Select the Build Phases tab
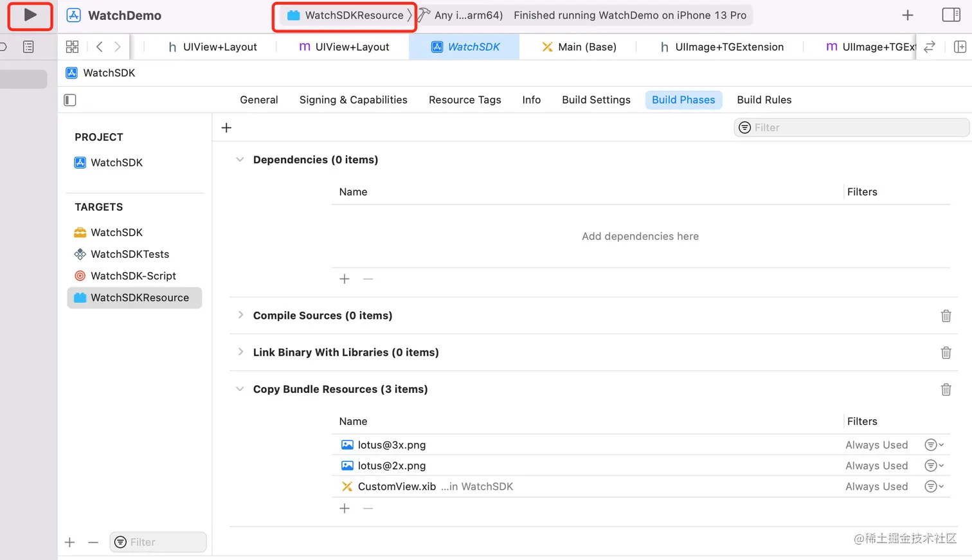The image size is (972, 560). coord(683,100)
